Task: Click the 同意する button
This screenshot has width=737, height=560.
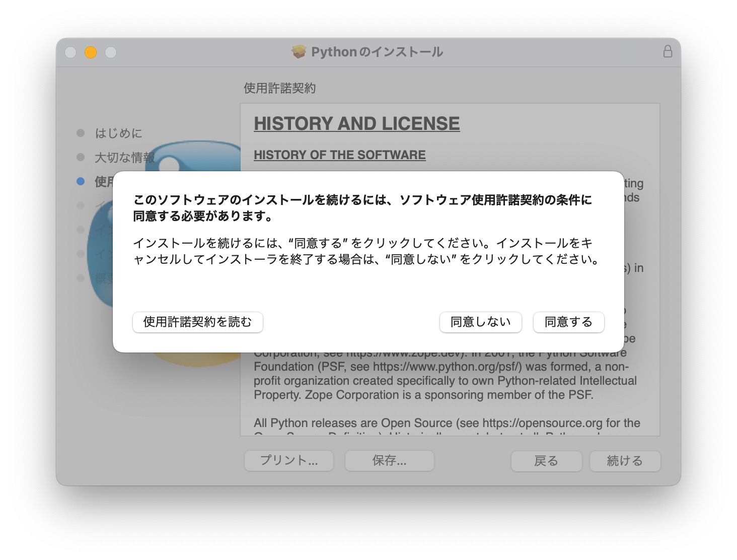Action: pos(568,322)
